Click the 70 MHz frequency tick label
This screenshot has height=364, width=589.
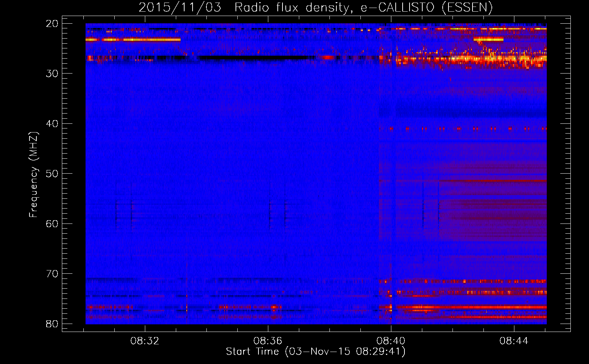tap(52, 274)
